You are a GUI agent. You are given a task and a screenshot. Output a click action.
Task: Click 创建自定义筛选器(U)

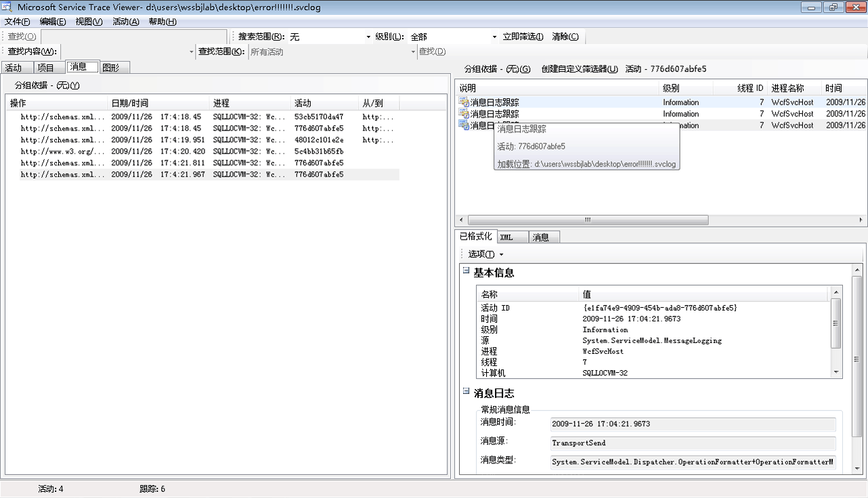click(580, 69)
